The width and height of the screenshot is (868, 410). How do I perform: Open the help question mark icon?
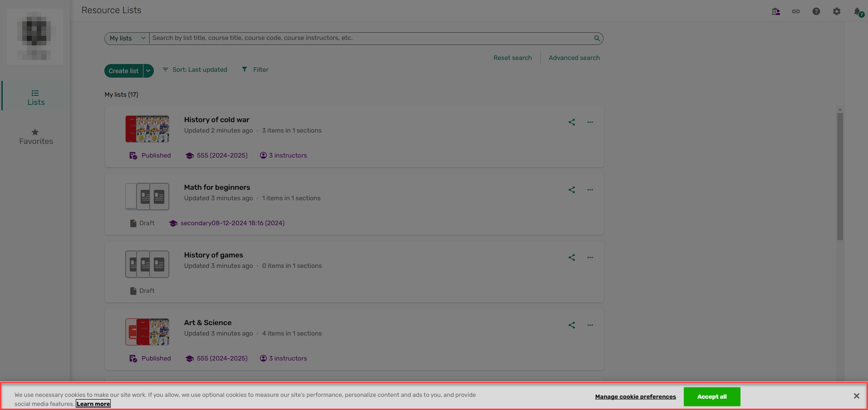(816, 11)
